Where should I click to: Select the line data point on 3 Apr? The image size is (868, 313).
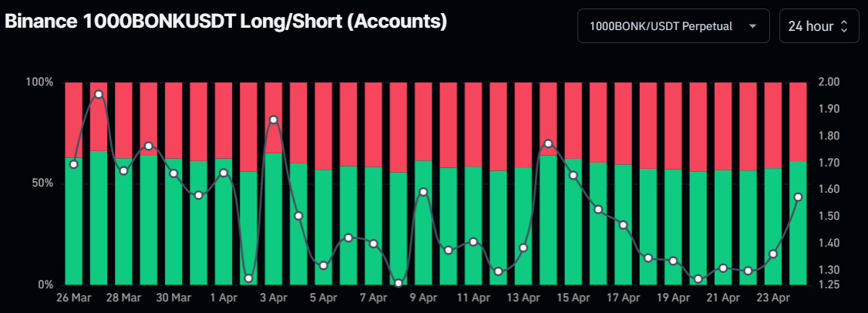(x=274, y=120)
